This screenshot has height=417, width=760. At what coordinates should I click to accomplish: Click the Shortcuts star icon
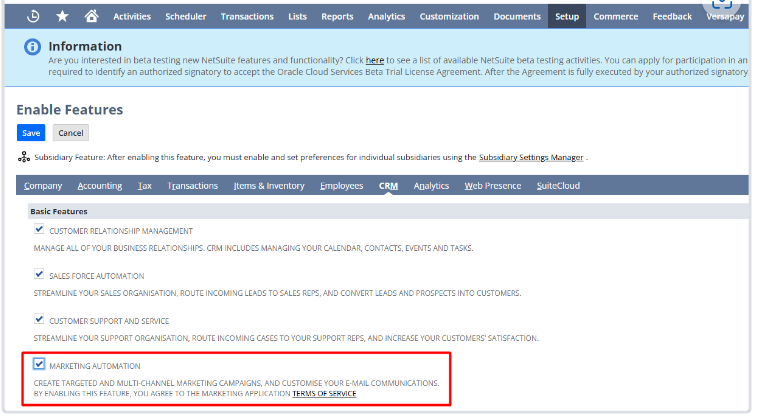coord(63,16)
